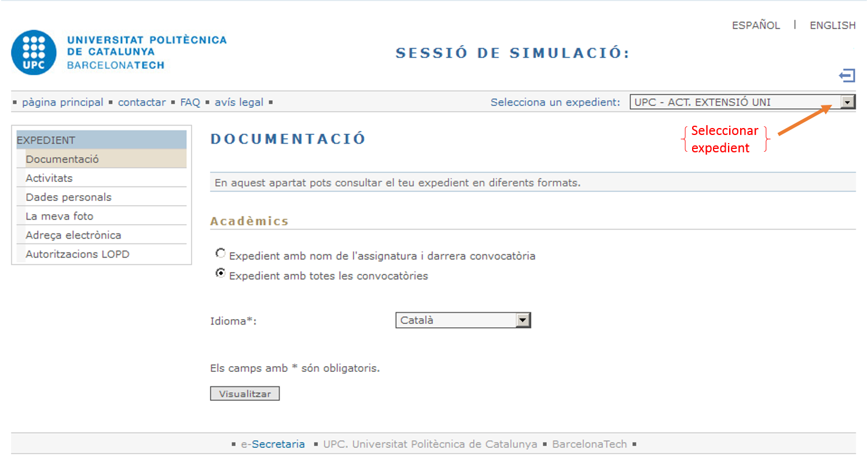Go to pàgina principal link
This screenshot has width=868, height=464.
click(62, 103)
